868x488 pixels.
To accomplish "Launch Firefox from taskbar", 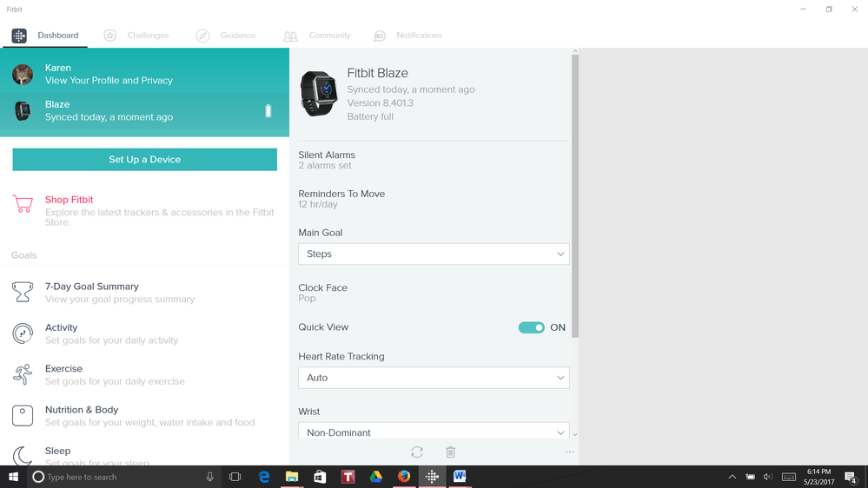I will [403, 477].
